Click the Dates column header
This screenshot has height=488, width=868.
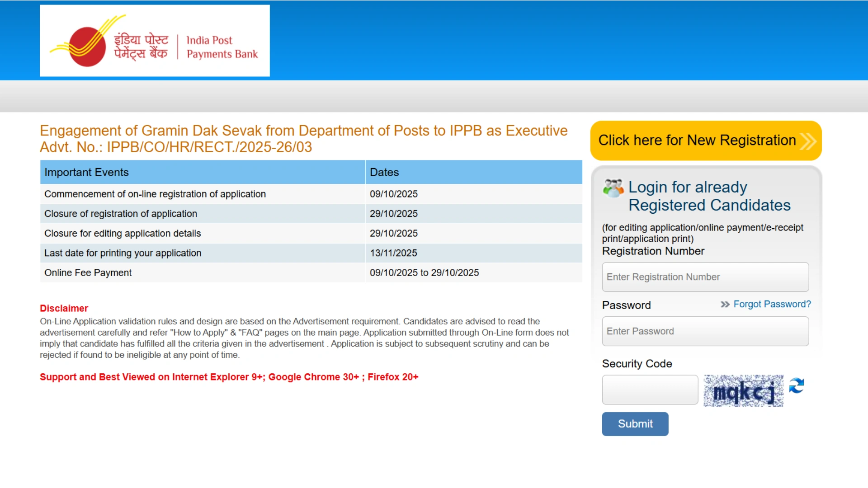(x=384, y=172)
